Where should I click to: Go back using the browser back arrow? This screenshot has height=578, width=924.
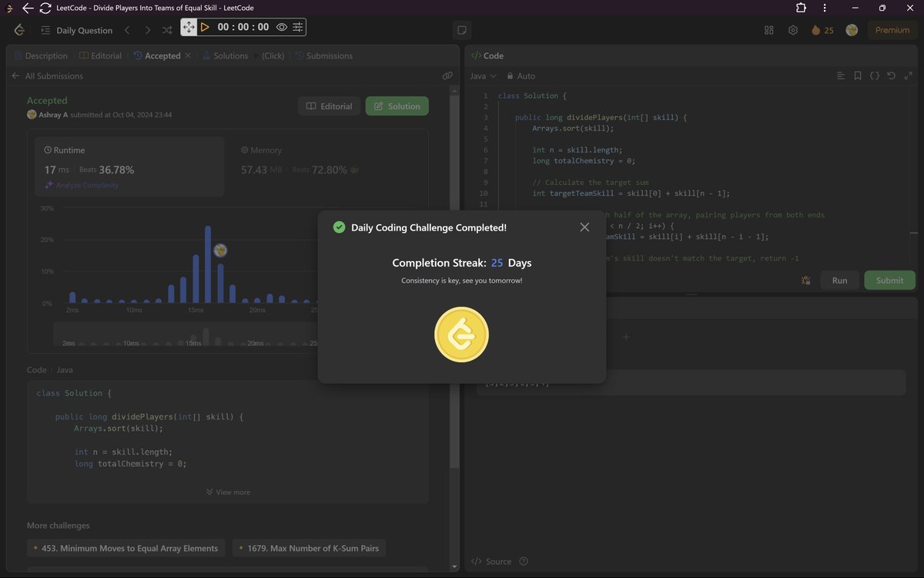coord(28,8)
